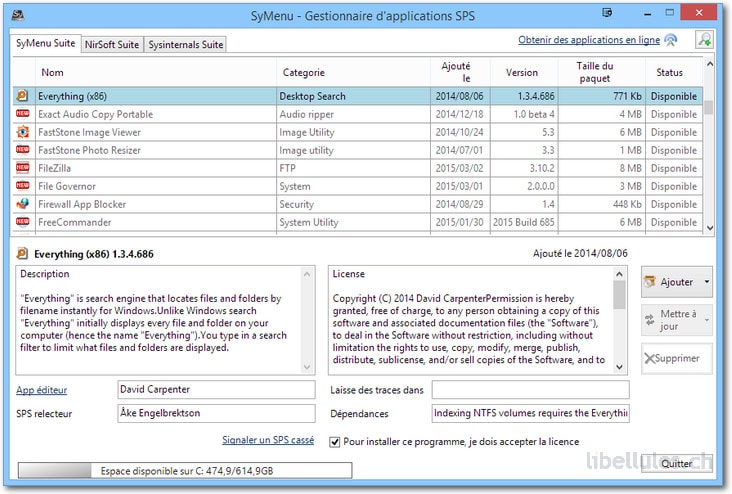Viewport: 732px width, 494px height.
Task: Click the Description box scroll down arrow
Action: click(x=307, y=367)
